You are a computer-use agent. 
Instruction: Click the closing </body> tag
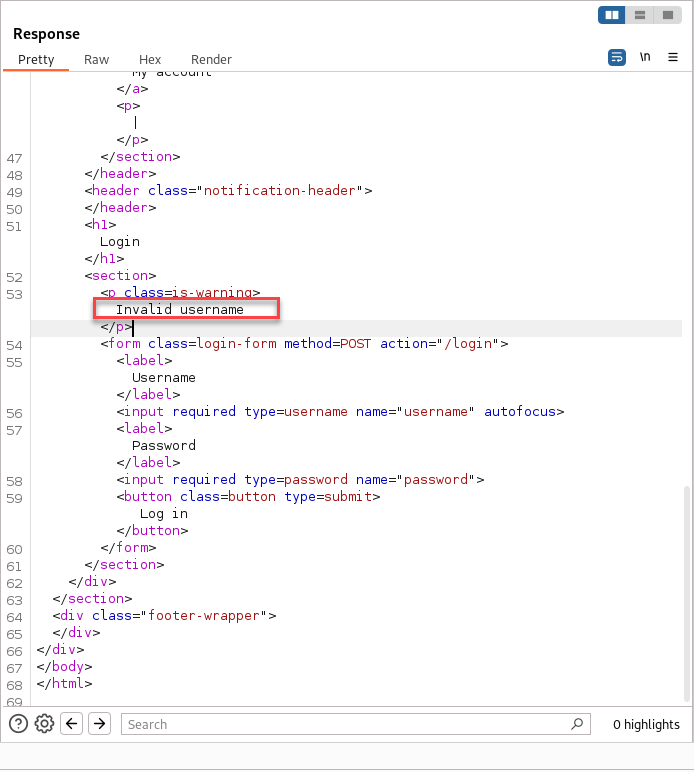(x=64, y=667)
